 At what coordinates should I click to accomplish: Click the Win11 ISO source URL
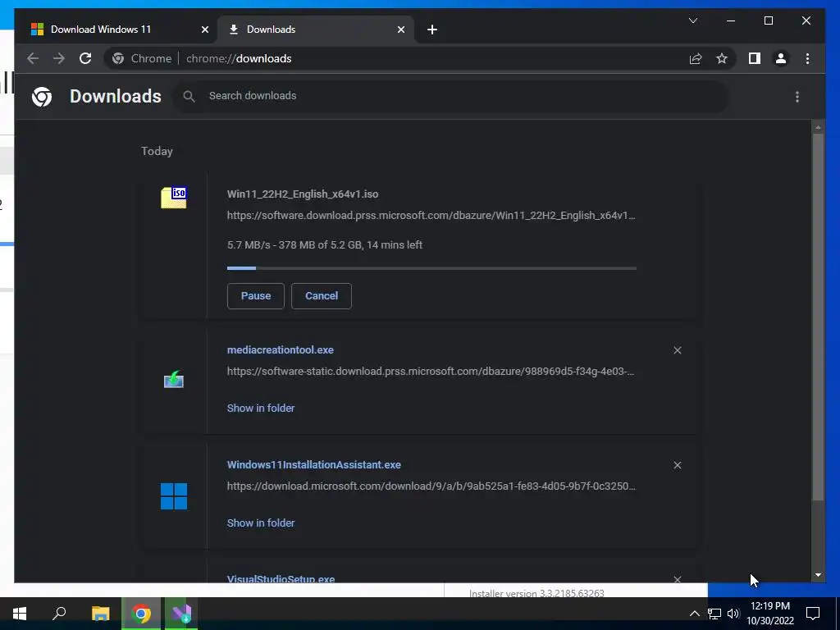431,216
